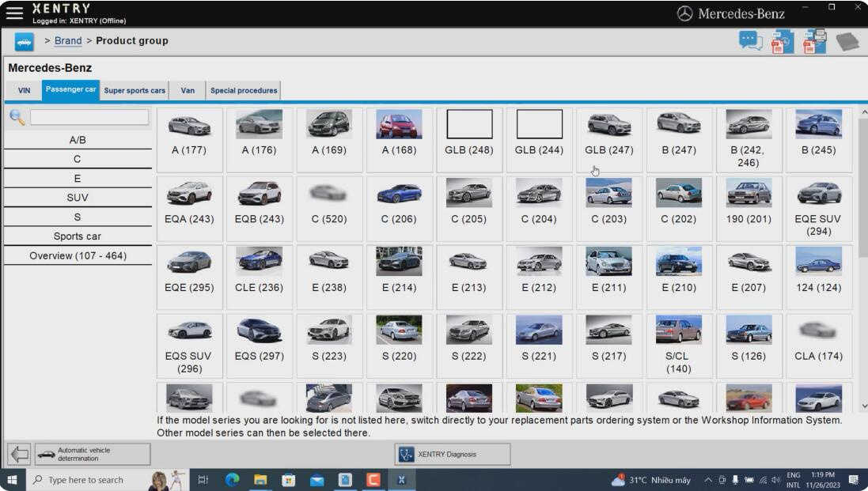Launch XENTRY Diagnosis button
Image resolution: width=868 pixels, height=491 pixels.
pyautogui.click(x=453, y=455)
